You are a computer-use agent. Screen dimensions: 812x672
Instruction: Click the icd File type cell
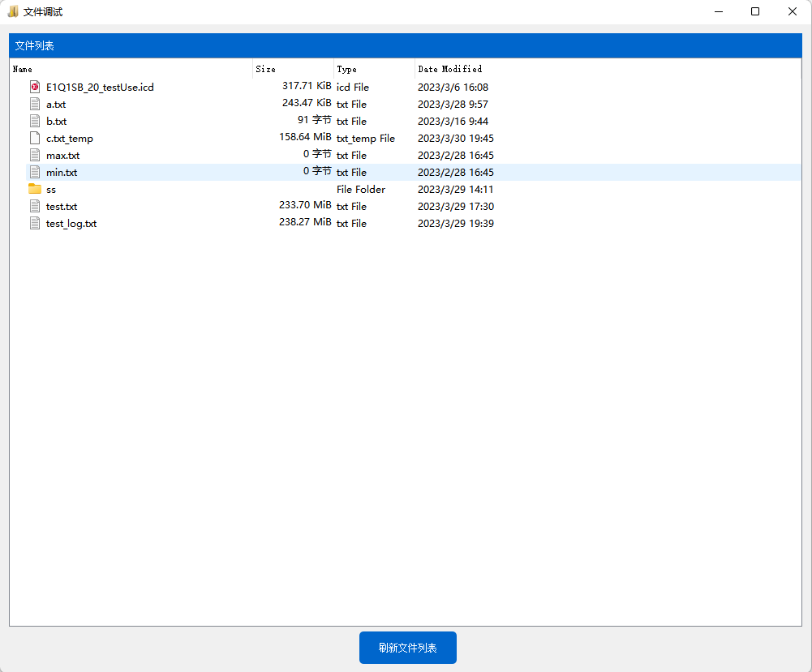[353, 87]
